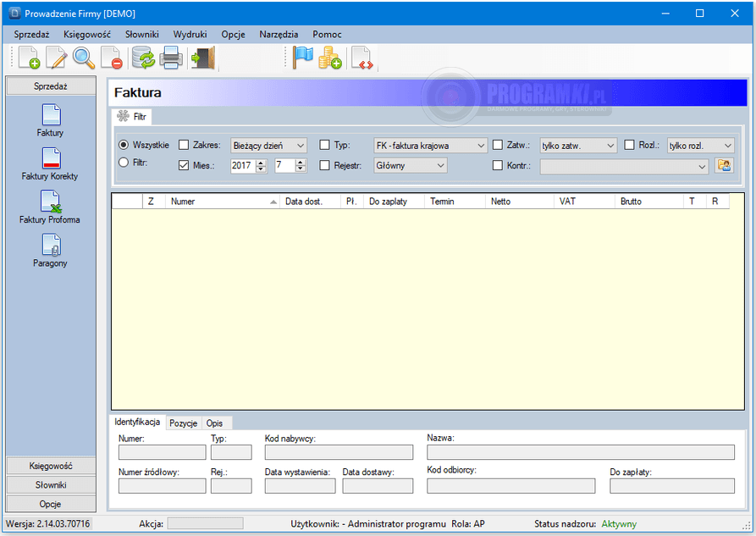Screen dimensions: 756x536
Task: Enable the Rejestr checkbox
Action: coord(325,165)
